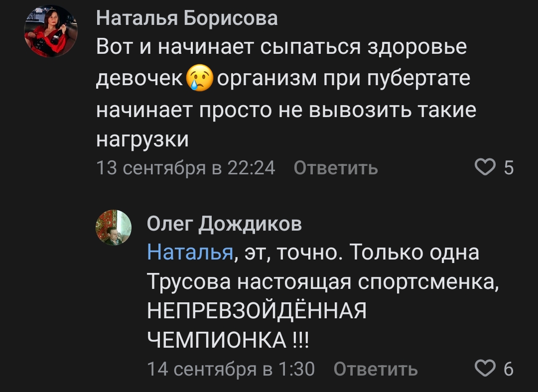Viewport: 538px width, 392px height.
Task: Open the author name Наталья Борисова
Action: point(187,18)
